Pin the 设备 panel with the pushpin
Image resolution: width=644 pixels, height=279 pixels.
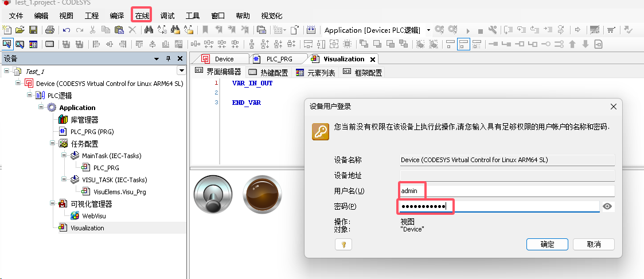168,58
